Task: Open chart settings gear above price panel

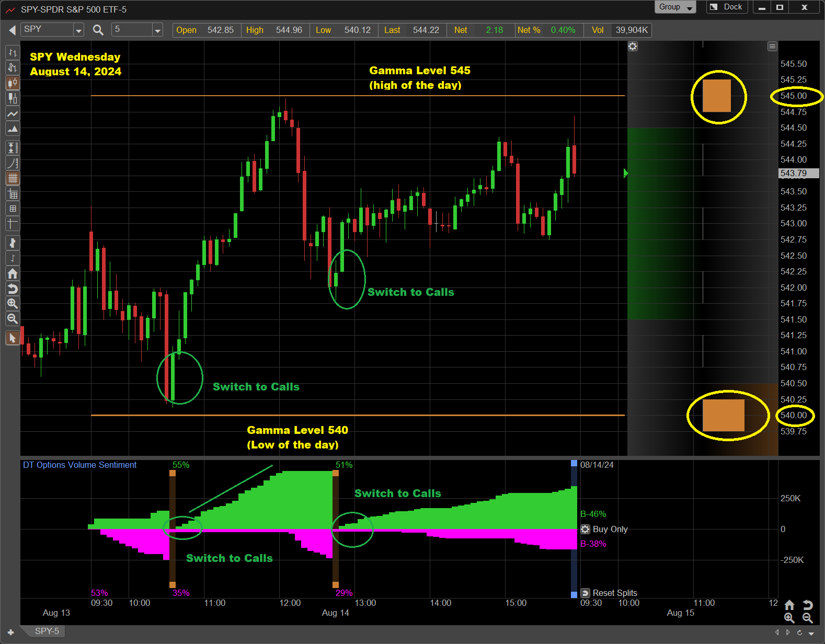Action: 633,47
